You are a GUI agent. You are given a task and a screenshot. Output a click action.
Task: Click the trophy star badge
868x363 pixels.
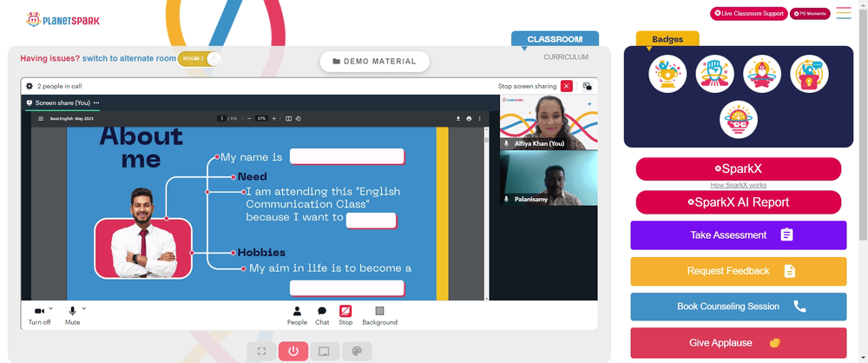(x=667, y=74)
